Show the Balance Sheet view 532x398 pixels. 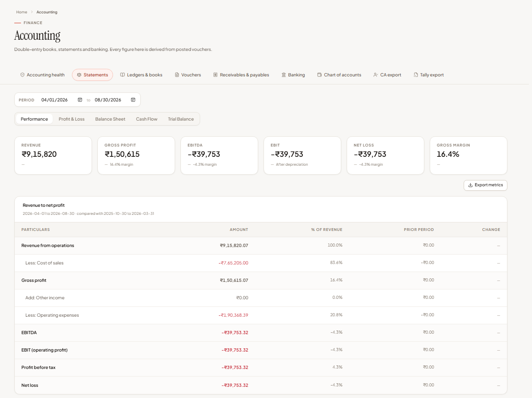110,119
